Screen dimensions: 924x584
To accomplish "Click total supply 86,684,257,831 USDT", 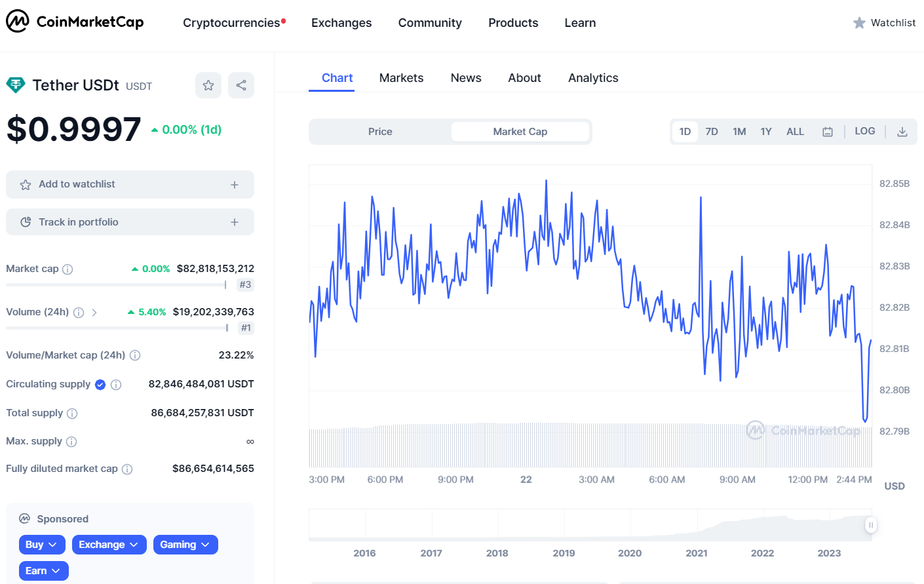I will point(202,413).
